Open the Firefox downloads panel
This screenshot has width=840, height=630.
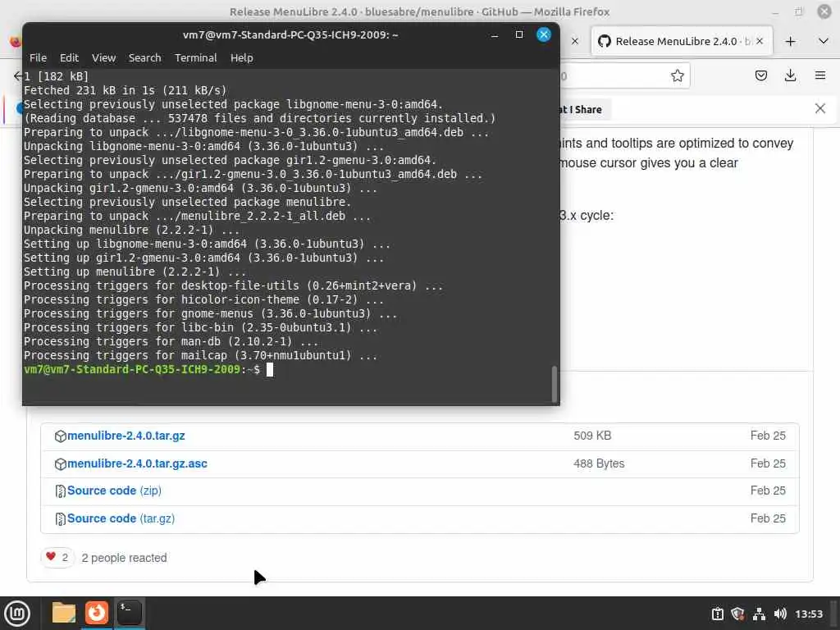[790, 75]
